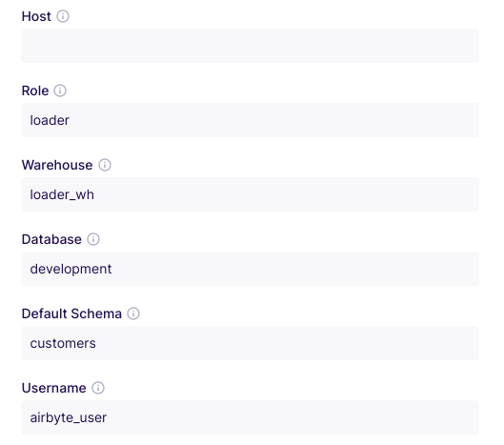Focus the empty Host input field
504x445 pixels.
250,46
